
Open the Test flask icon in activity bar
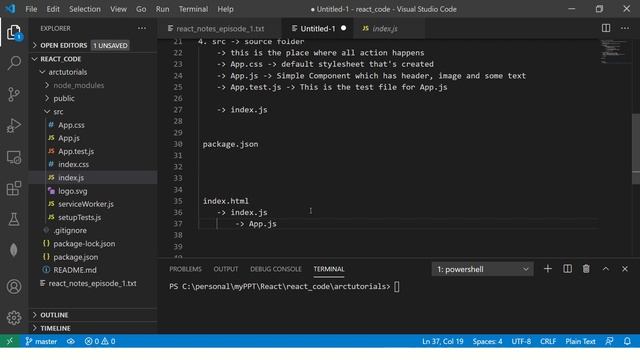tap(14, 219)
